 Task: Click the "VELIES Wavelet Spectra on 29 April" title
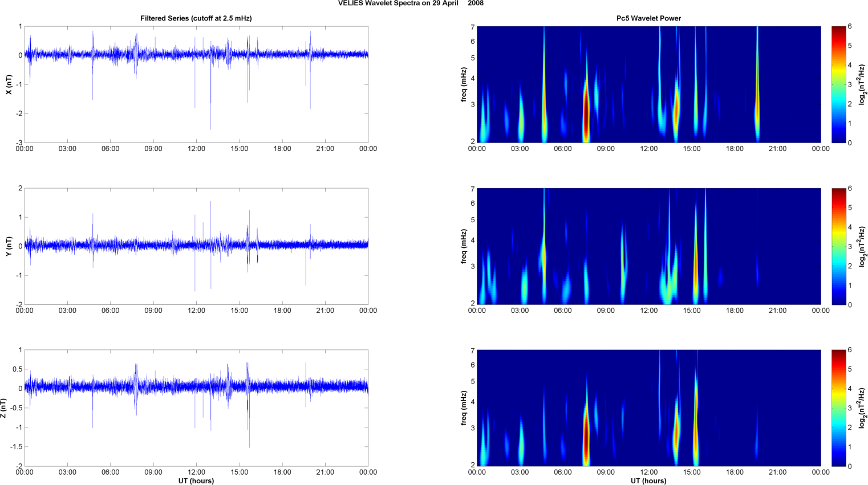coord(398,3)
